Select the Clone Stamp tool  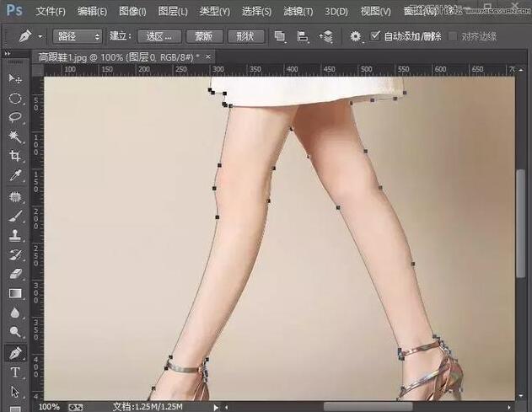coord(15,235)
